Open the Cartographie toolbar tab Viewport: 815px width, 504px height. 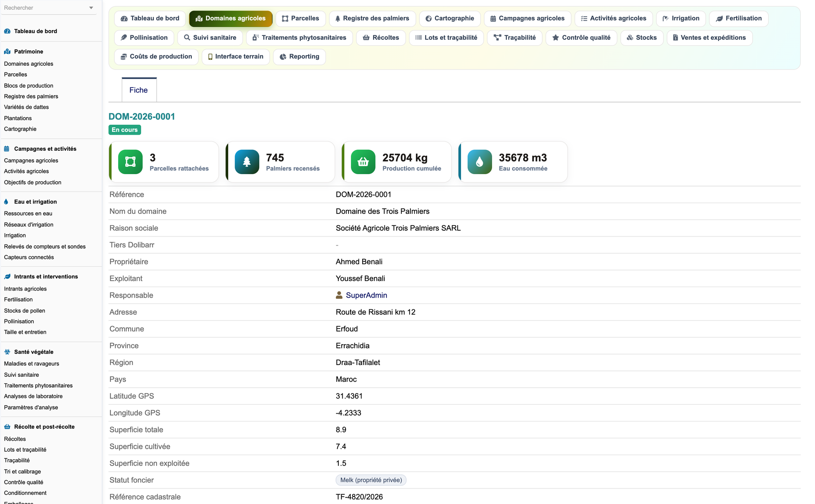pos(450,18)
